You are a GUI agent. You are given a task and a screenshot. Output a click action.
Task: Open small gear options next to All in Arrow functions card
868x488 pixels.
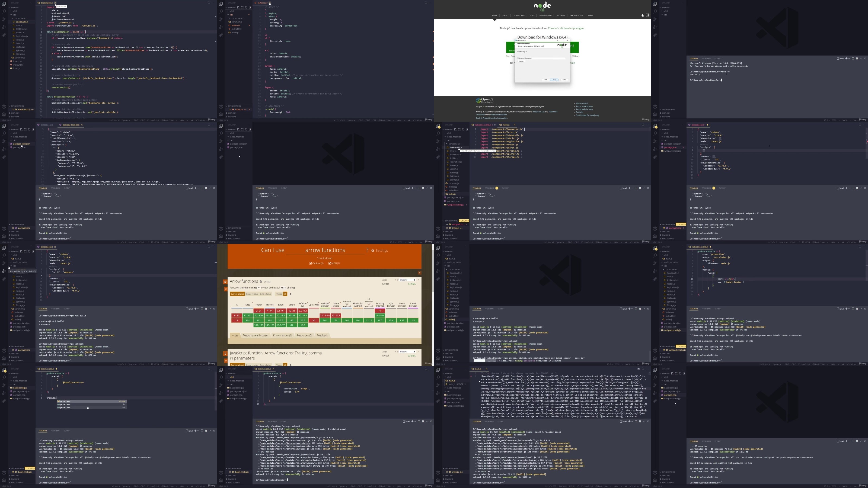[x=291, y=294]
